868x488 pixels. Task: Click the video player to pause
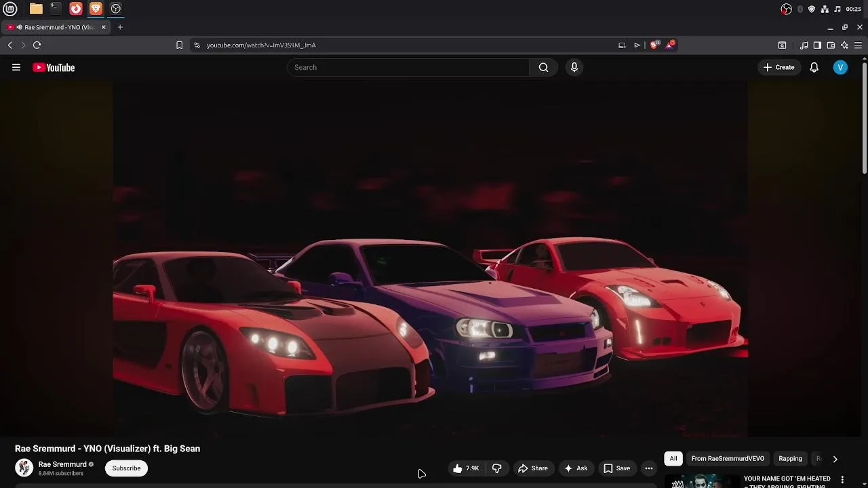click(x=430, y=259)
